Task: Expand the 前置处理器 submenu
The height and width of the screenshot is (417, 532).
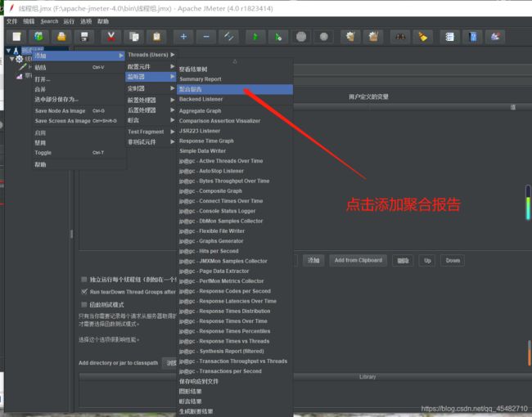Action: click(x=151, y=100)
